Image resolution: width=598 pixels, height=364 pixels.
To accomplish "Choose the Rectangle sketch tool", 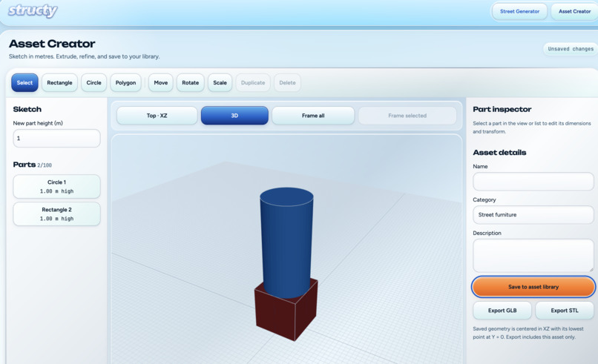I will click(59, 83).
